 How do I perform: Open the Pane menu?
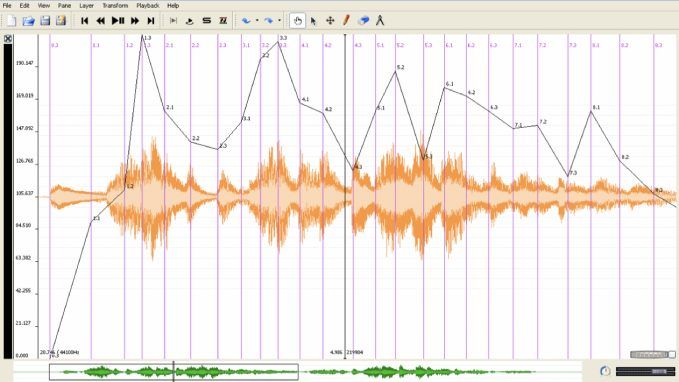[x=65, y=6]
